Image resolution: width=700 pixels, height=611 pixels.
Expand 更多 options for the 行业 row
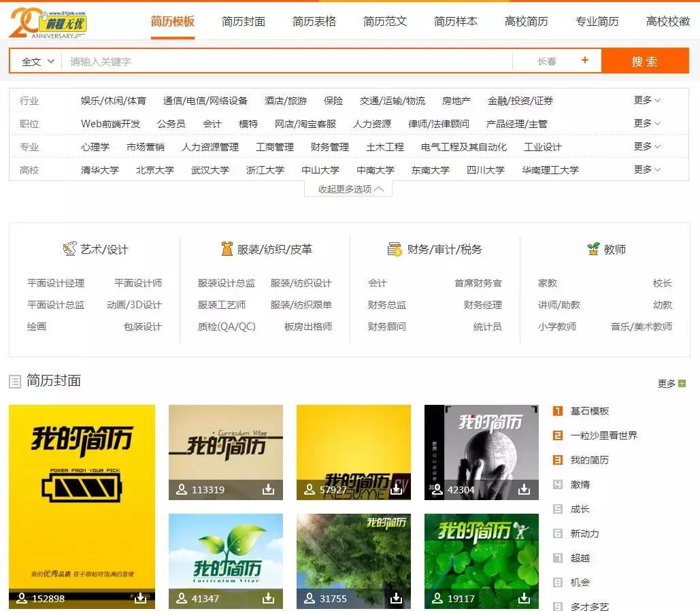point(646,99)
